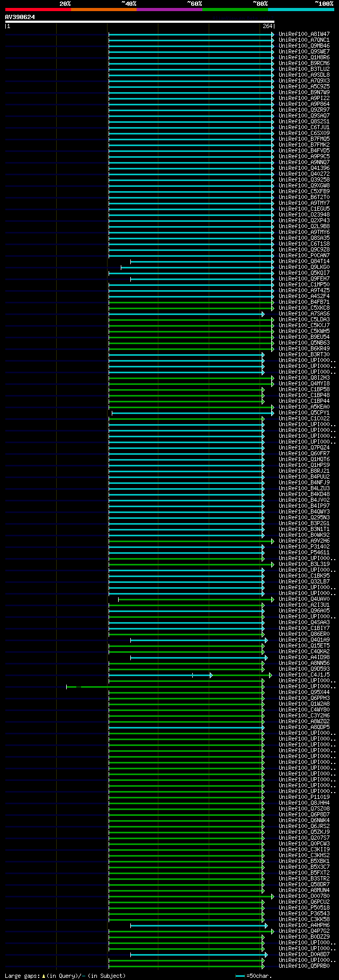This screenshot has width=339, height=980.
Task: Open hit UniRef100_Q9MB46
Action: 304,46
